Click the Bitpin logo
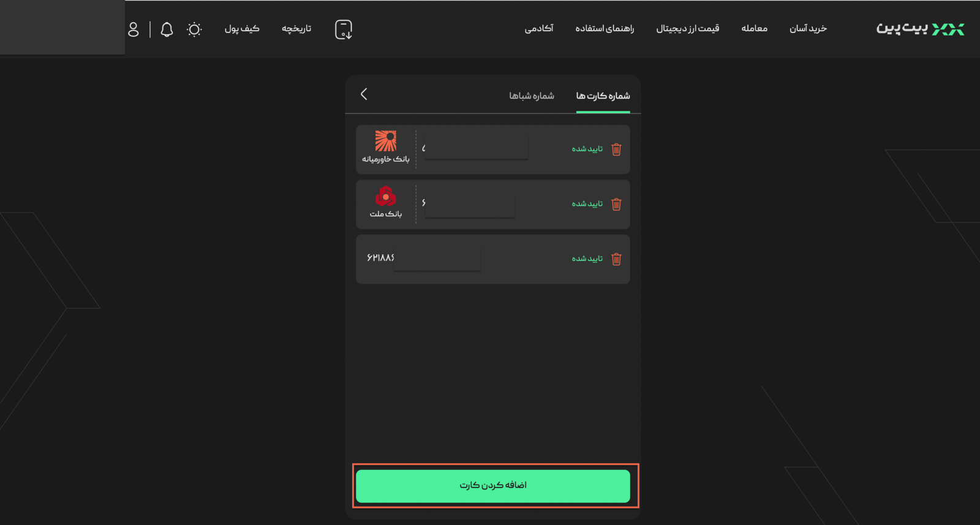 point(920,29)
